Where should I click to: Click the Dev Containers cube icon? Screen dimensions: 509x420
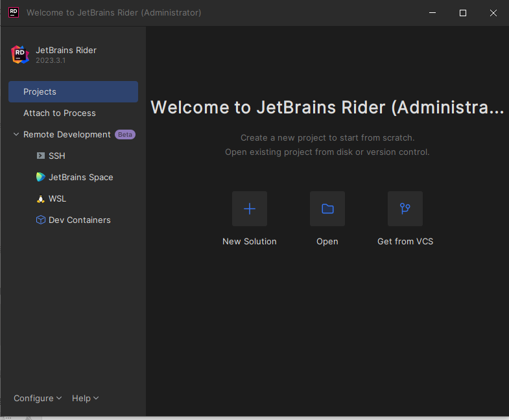pyautogui.click(x=41, y=220)
